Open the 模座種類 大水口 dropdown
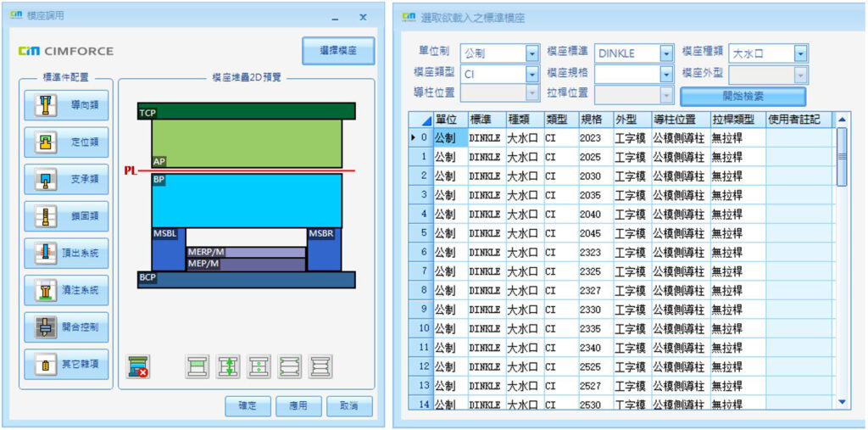 [800, 54]
